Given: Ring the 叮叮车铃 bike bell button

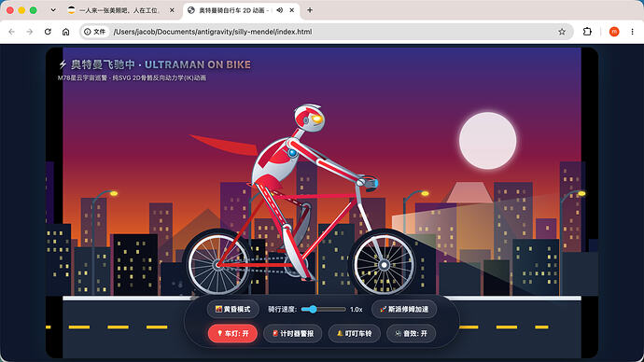Looking at the screenshot, I should pyautogui.click(x=354, y=333).
